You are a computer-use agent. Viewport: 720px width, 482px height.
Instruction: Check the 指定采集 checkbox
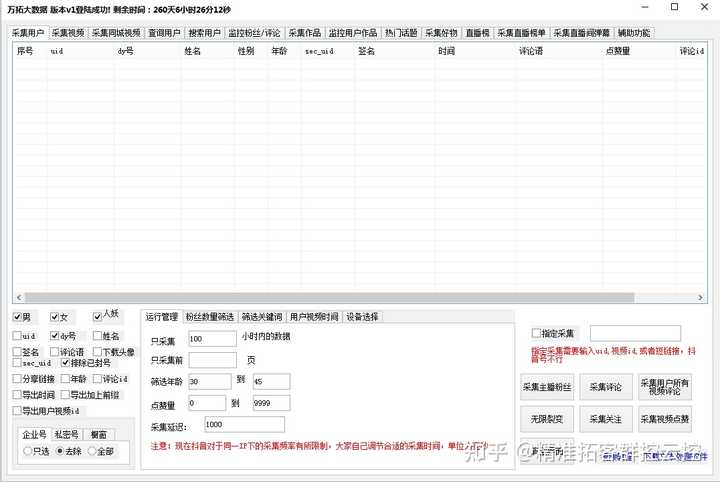tap(536, 333)
